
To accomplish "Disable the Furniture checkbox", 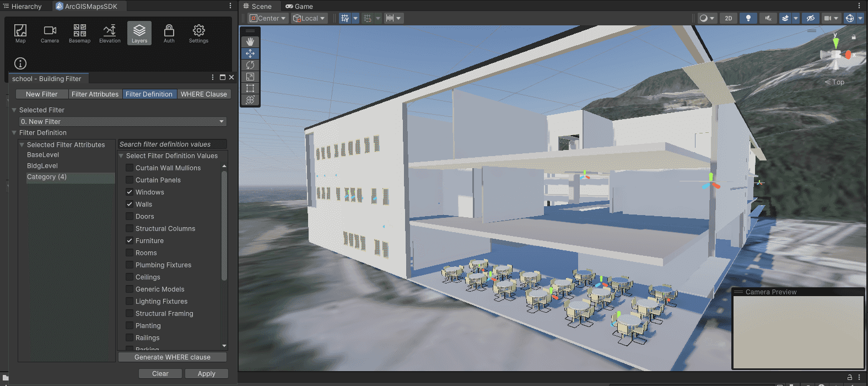I will pyautogui.click(x=130, y=241).
